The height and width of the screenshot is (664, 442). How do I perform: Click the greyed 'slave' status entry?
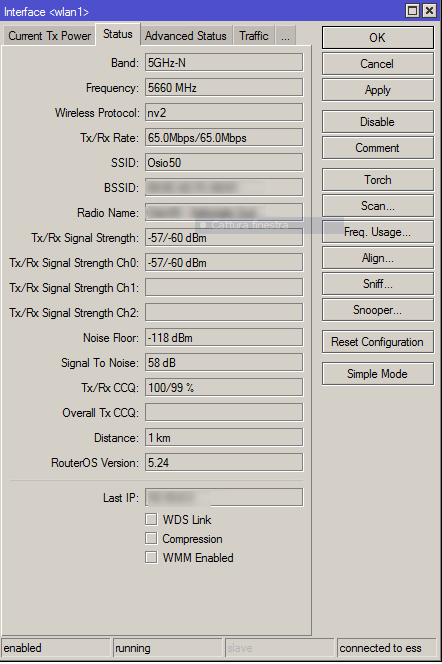(279, 648)
